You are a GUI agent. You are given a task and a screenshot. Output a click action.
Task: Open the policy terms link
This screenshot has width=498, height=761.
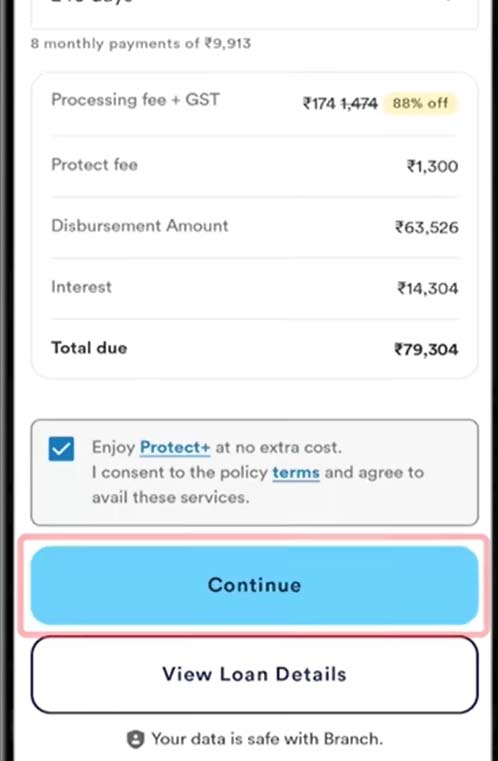point(296,472)
